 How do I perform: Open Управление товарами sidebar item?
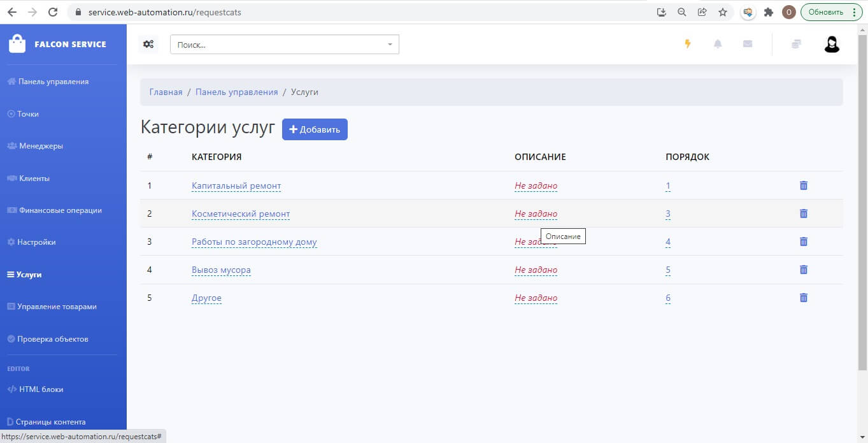coord(52,307)
